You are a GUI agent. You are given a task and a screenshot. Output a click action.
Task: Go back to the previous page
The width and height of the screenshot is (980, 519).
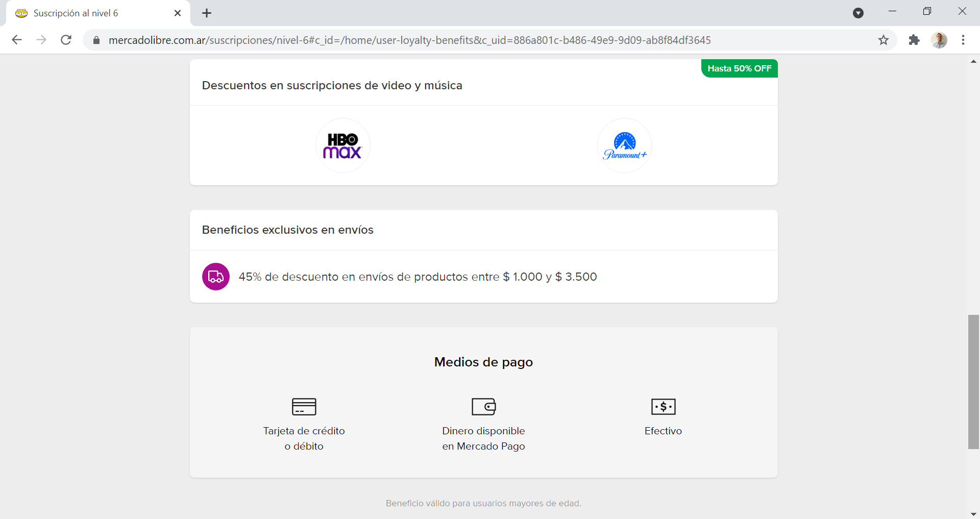(x=17, y=40)
